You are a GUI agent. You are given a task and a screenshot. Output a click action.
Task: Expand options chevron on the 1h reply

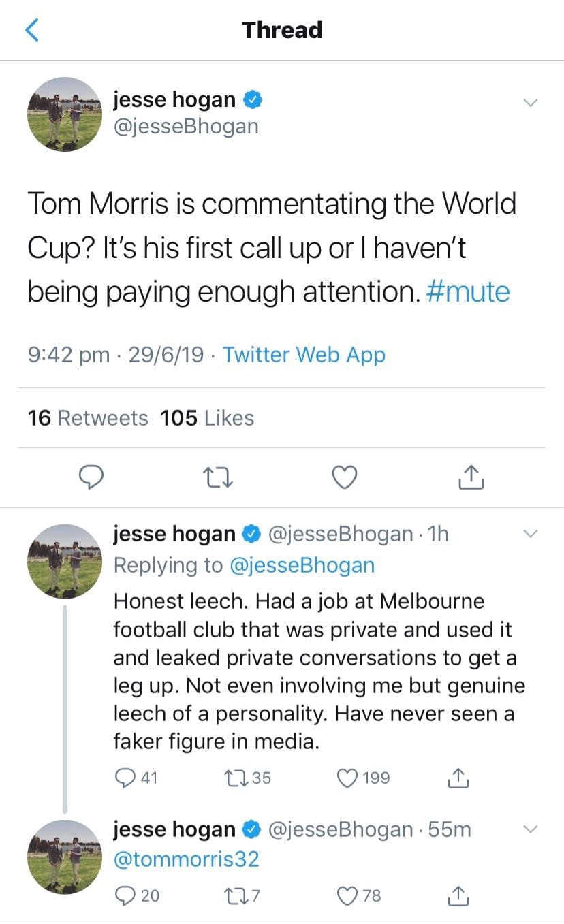tap(530, 534)
